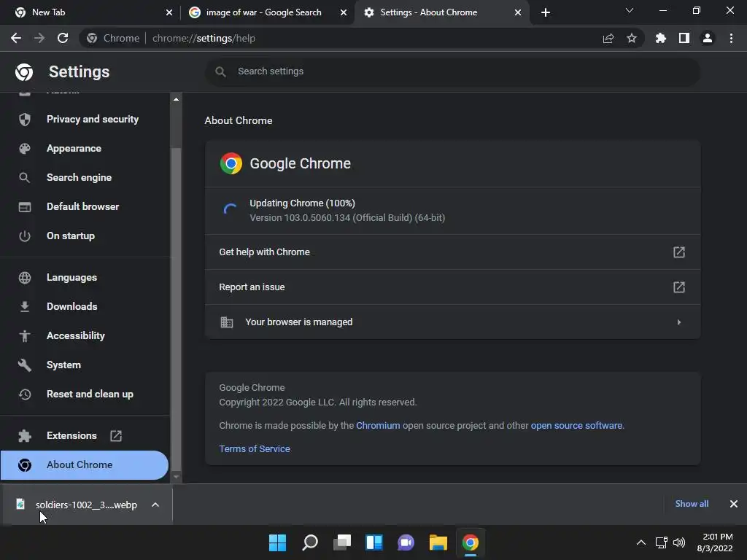The height and width of the screenshot is (560, 747).
Task: Open the Chat app on taskbar
Action: (406, 542)
